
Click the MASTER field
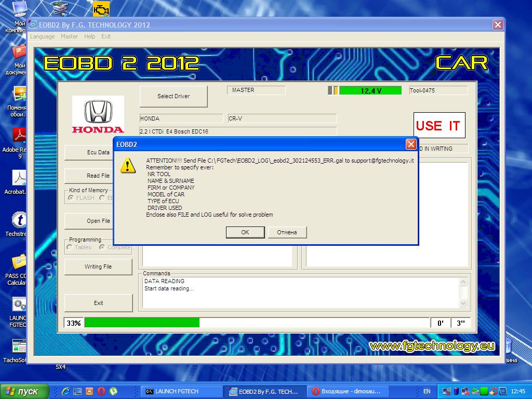pyautogui.click(x=256, y=90)
